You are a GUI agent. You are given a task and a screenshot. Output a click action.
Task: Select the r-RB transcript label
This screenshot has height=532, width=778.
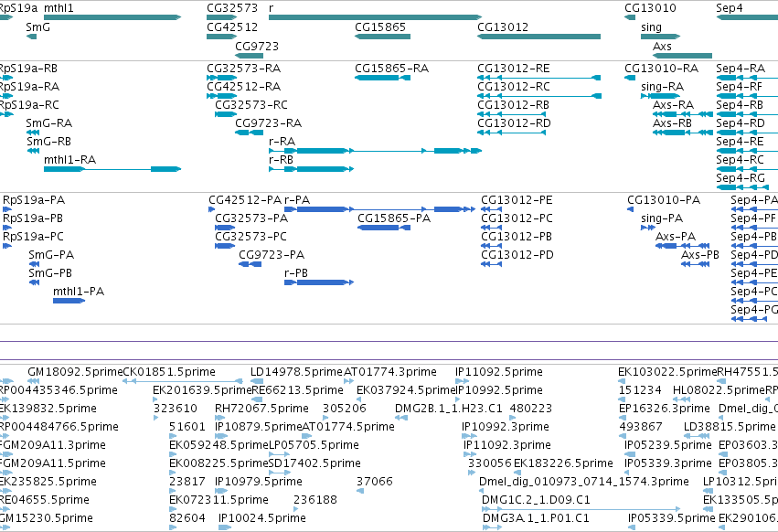click(281, 160)
